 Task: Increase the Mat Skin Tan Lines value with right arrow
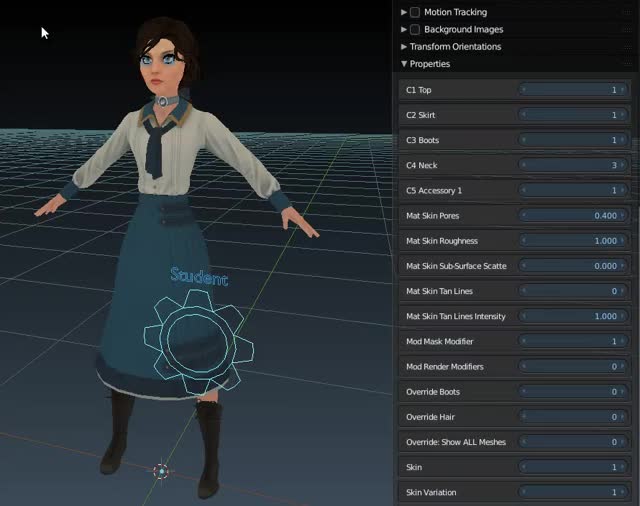622,291
